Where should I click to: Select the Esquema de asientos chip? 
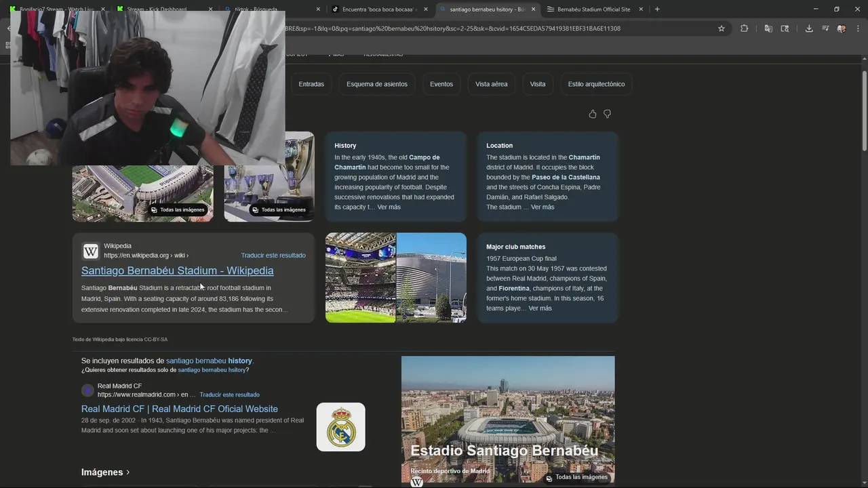(377, 84)
